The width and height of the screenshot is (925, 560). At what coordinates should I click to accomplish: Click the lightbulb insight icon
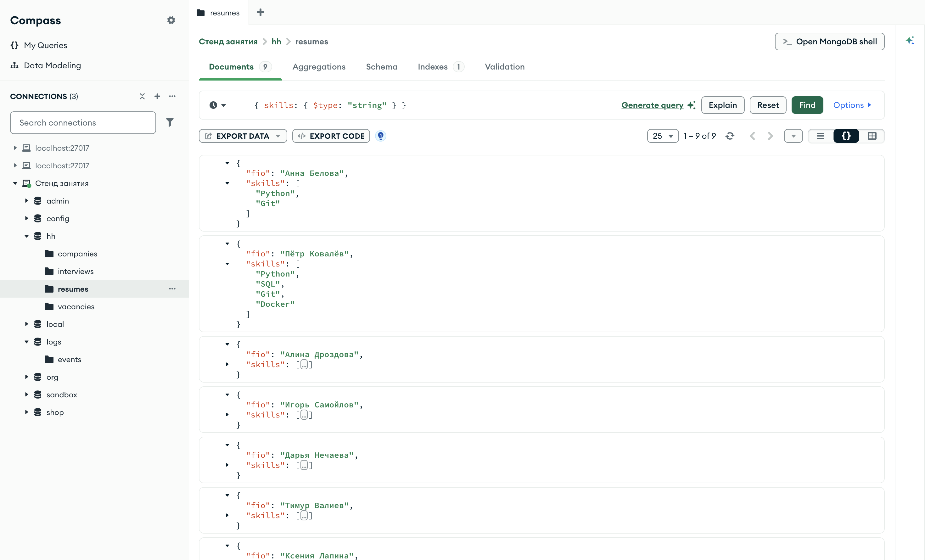click(381, 136)
